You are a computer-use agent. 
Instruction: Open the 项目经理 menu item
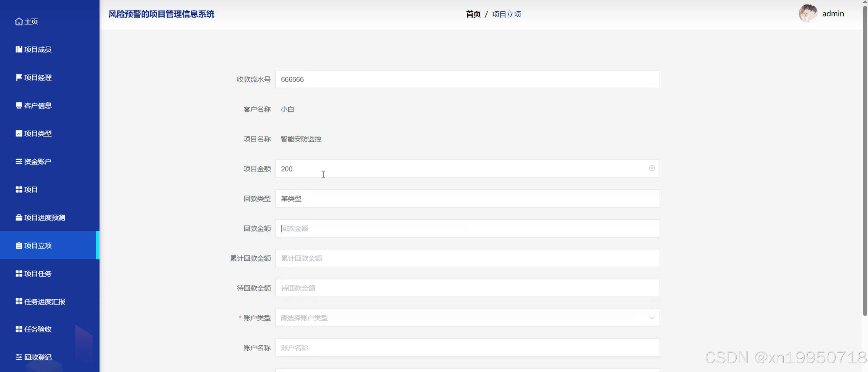(x=50, y=77)
